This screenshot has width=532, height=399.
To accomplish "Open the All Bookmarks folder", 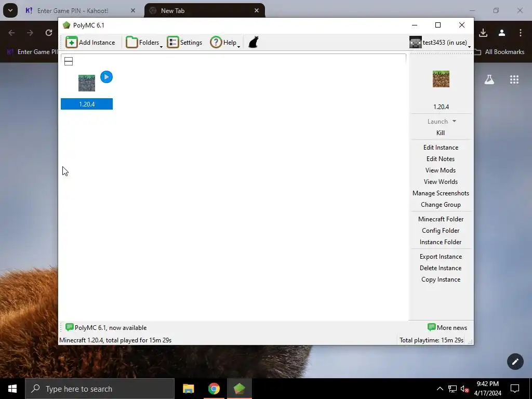I will (499, 52).
